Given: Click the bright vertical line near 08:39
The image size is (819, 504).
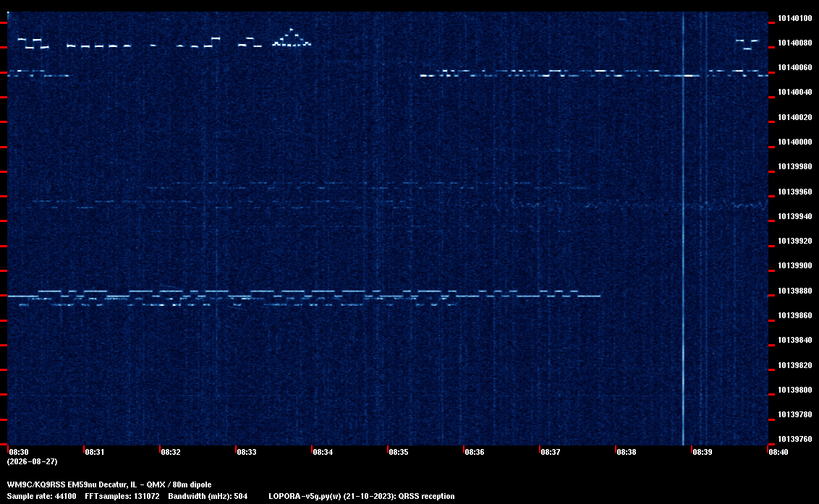Looking at the screenshot, I should (683, 228).
